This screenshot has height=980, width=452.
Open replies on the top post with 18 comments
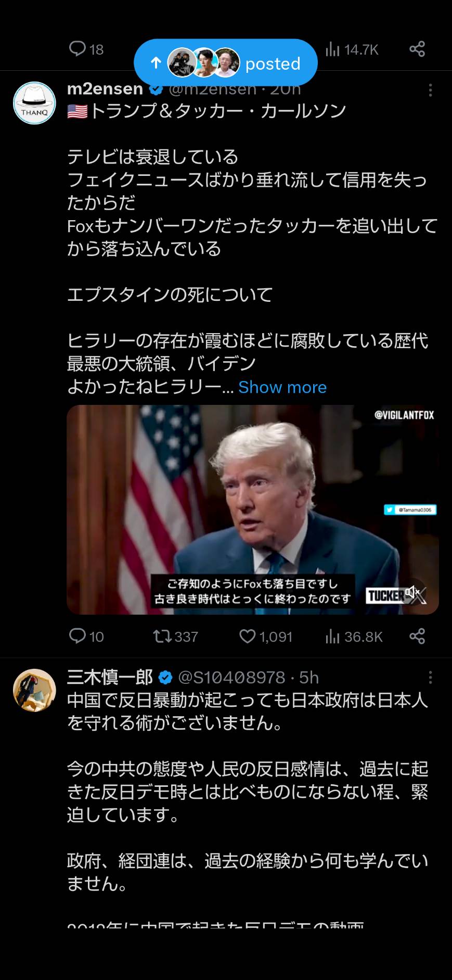point(86,49)
